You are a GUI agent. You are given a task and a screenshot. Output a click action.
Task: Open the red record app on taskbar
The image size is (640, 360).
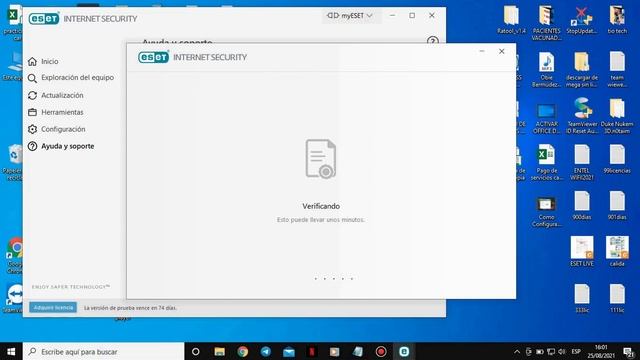point(381,351)
